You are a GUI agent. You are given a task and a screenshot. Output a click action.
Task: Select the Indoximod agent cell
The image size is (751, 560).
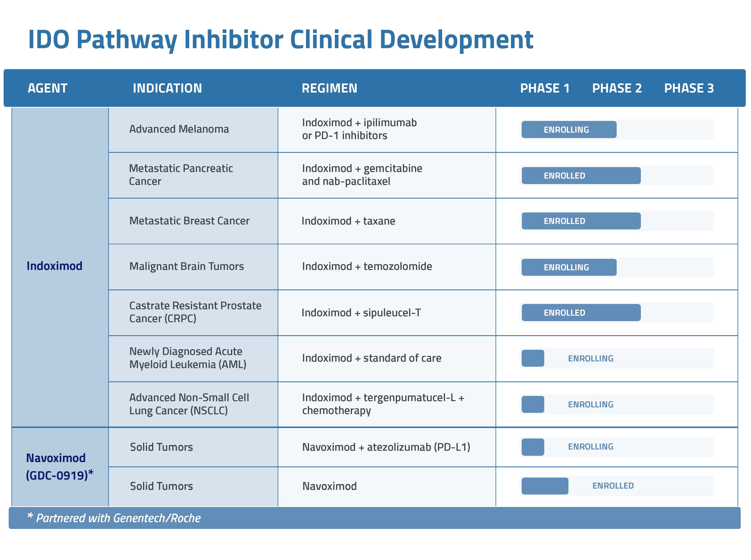click(54, 266)
